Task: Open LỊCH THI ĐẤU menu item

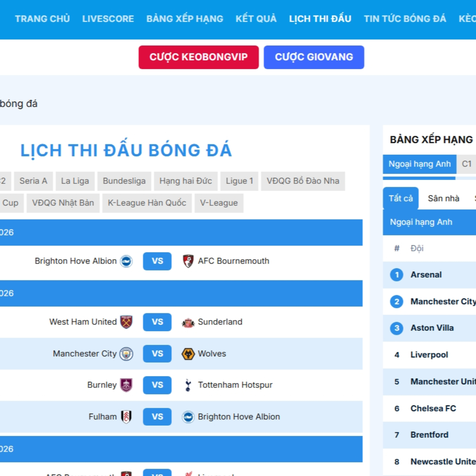Action: click(320, 19)
